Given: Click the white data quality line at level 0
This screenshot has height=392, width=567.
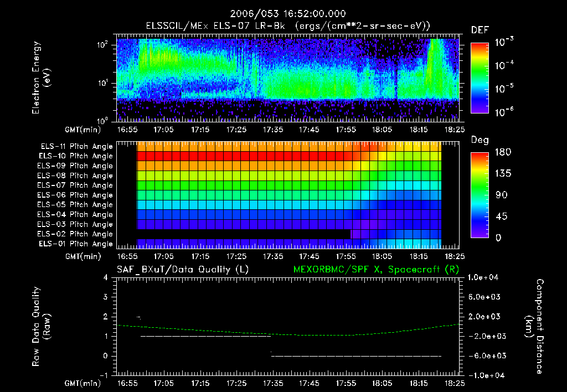Looking at the screenshot, I should tap(356, 356).
